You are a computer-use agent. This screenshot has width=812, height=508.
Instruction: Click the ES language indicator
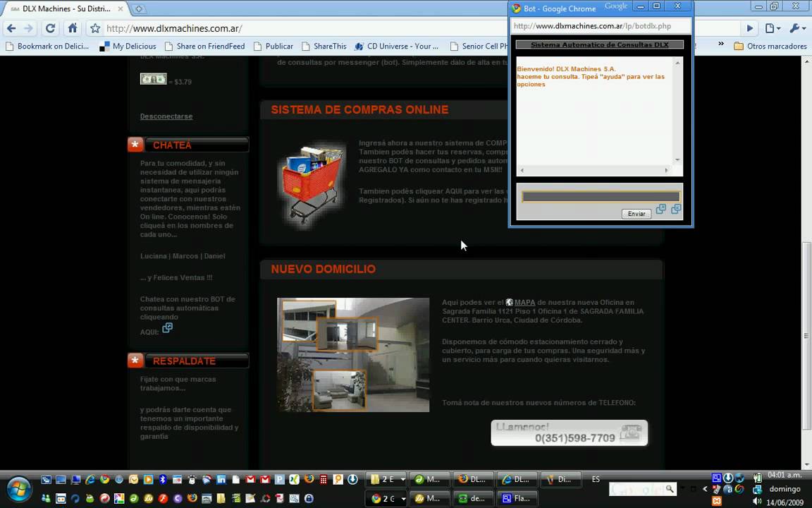(x=596, y=480)
